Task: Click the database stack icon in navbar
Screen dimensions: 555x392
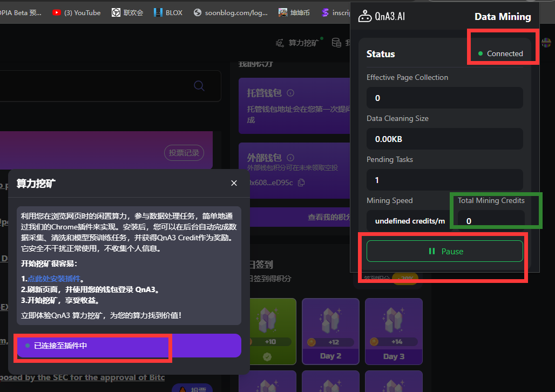Action: (336, 43)
